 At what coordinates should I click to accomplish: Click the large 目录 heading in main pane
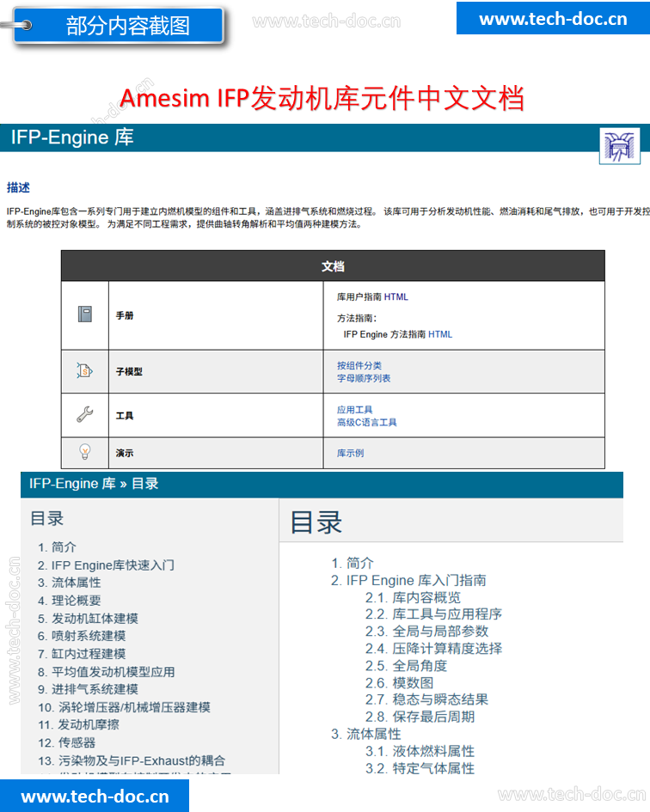coord(316,522)
